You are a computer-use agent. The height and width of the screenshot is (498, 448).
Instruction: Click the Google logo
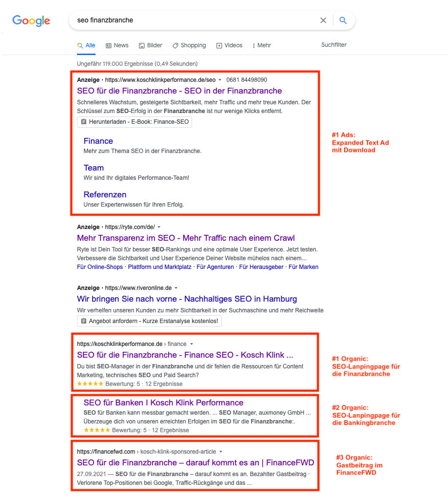(31, 20)
